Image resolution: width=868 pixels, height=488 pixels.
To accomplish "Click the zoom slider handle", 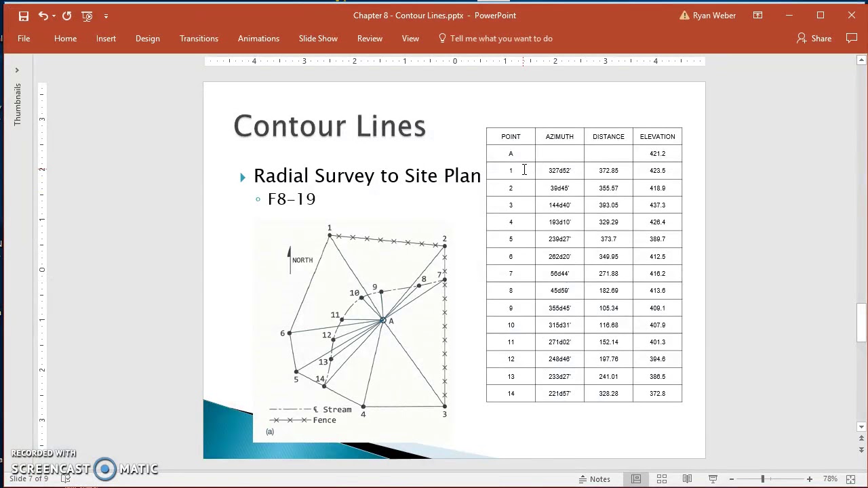I will pos(763,479).
